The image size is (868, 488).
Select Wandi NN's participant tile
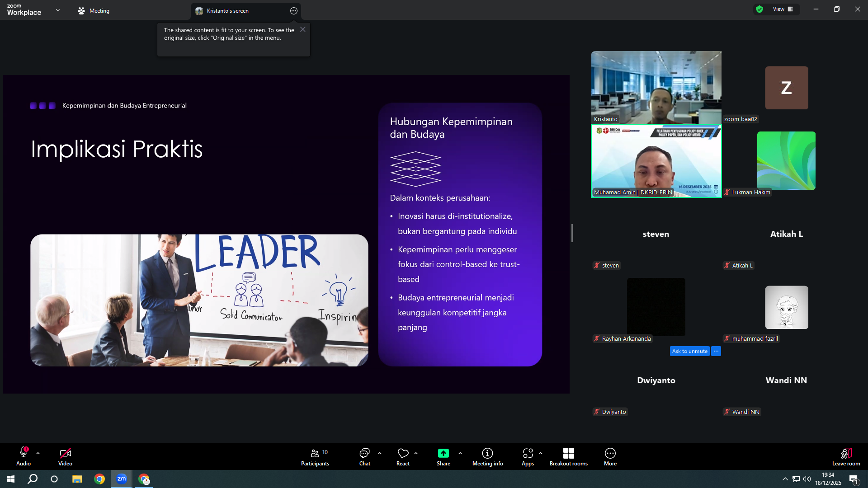click(787, 380)
